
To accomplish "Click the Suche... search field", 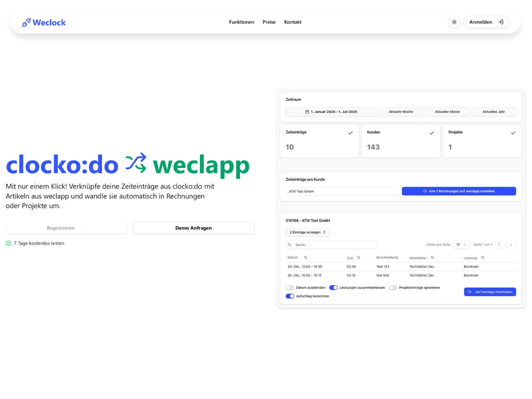I will [331, 245].
